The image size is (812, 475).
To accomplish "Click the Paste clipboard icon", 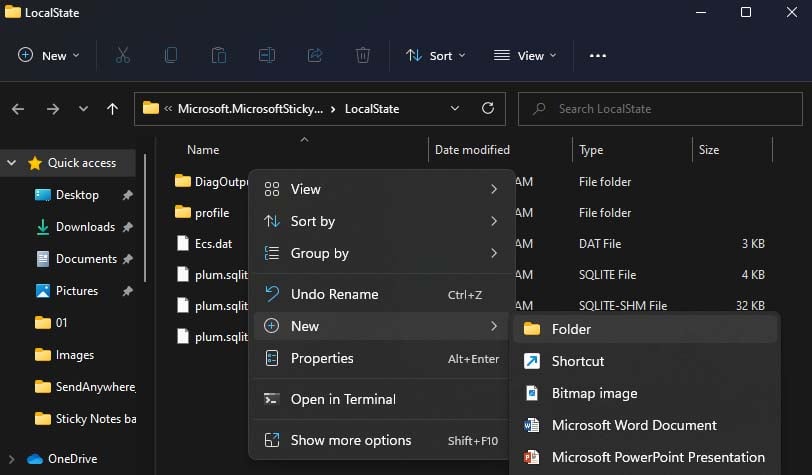I will point(218,56).
